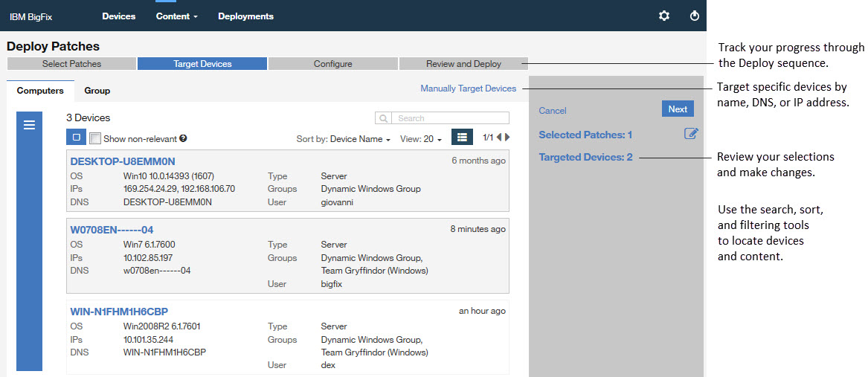Viewport: 868px width, 377px height.
Task: Open the View: 20 dropdown
Action: [421, 139]
